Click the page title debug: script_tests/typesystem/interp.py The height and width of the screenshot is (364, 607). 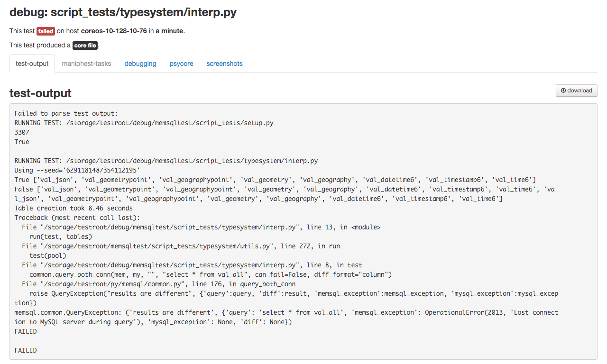coord(123,12)
